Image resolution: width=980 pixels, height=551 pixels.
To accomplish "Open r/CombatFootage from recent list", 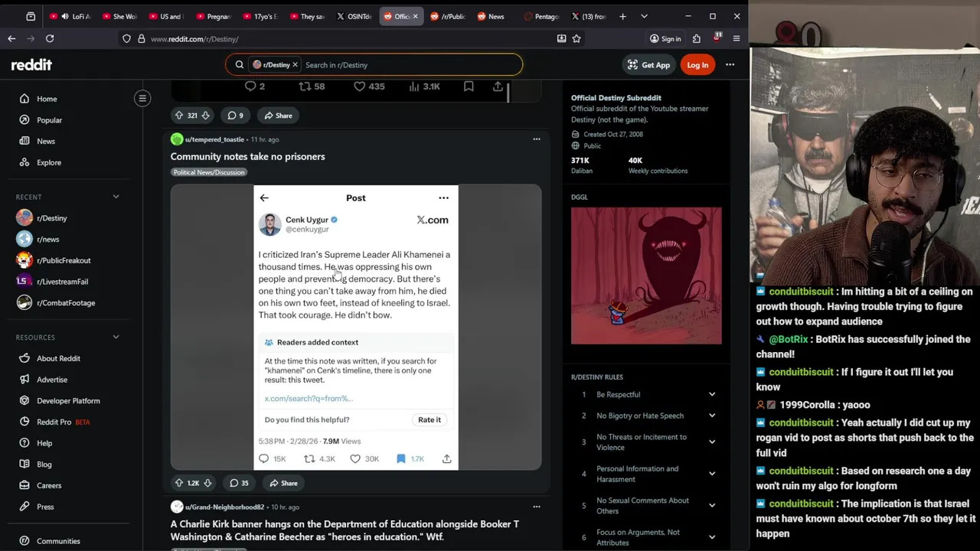I will point(66,303).
